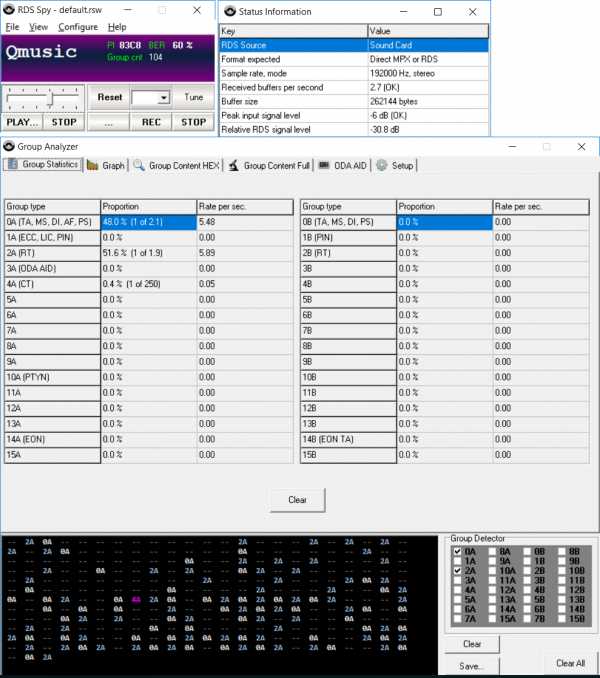Open the Configure menu
This screenshot has width=600, height=678.
pos(78,27)
